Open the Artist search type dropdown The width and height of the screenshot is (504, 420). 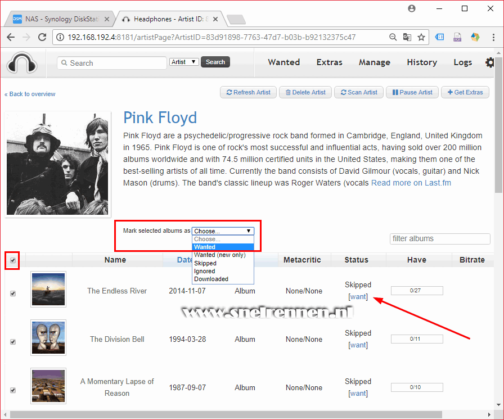tap(184, 62)
